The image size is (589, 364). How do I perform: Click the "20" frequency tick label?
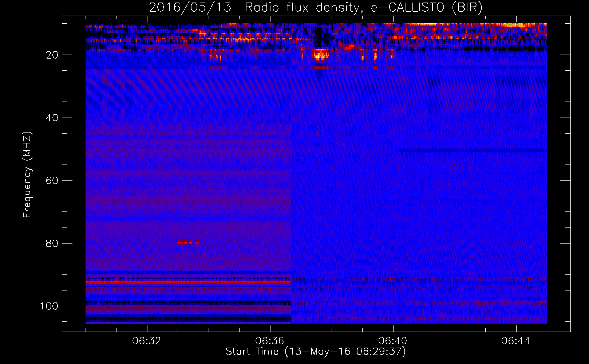52,55
